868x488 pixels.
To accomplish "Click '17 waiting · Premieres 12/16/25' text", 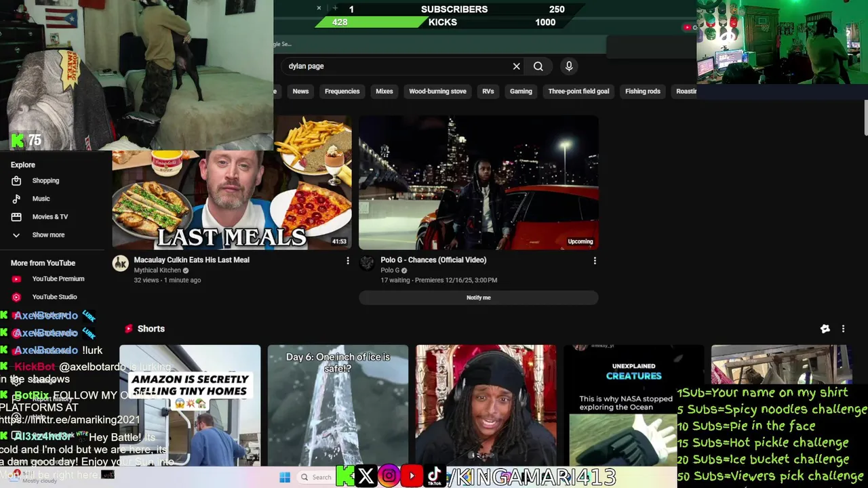I will [x=439, y=280].
